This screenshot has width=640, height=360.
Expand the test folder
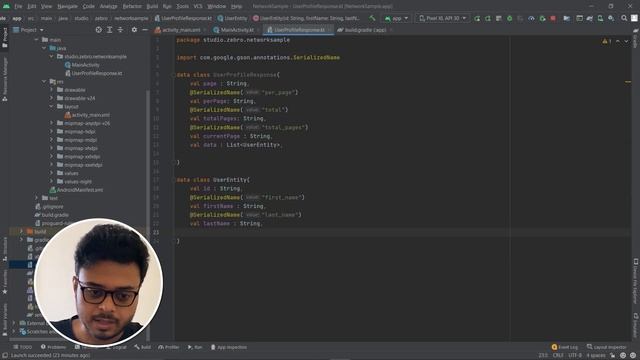click(x=37, y=198)
